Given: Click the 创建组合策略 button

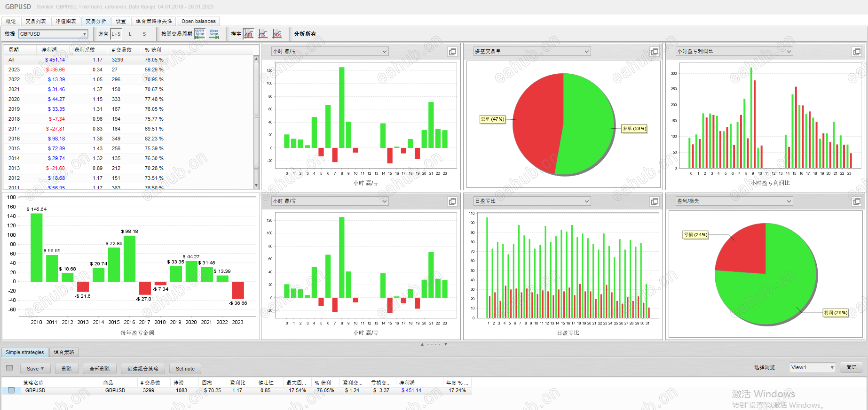Looking at the screenshot, I should click(x=143, y=369).
